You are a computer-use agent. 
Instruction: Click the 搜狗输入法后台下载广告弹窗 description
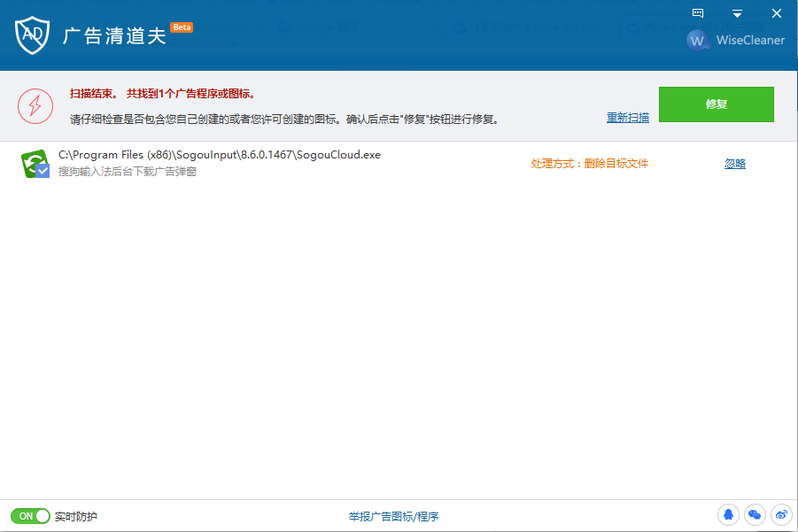tap(128, 172)
